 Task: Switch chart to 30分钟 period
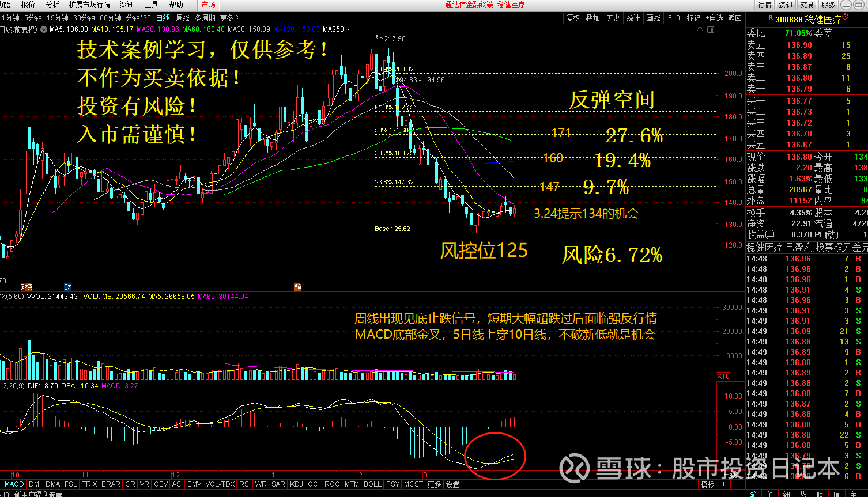click(x=84, y=18)
